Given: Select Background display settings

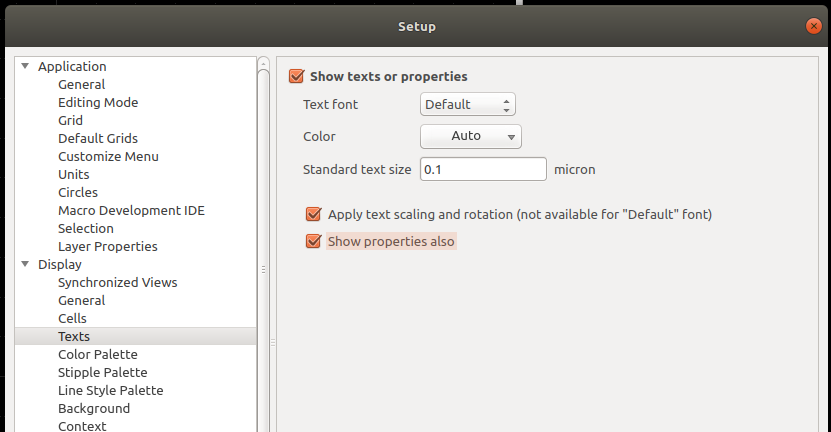Looking at the screenshot, I should [x=94, y=408].
